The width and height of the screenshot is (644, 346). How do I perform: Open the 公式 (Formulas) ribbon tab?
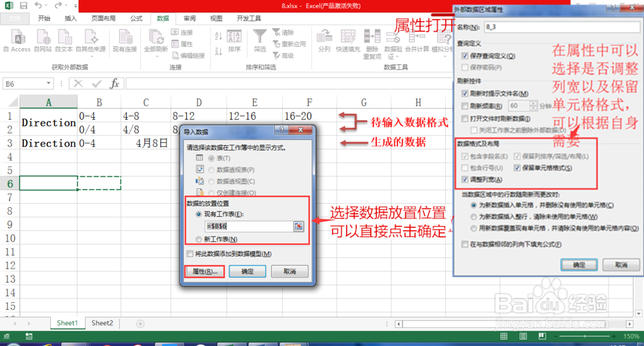point(137,19)
